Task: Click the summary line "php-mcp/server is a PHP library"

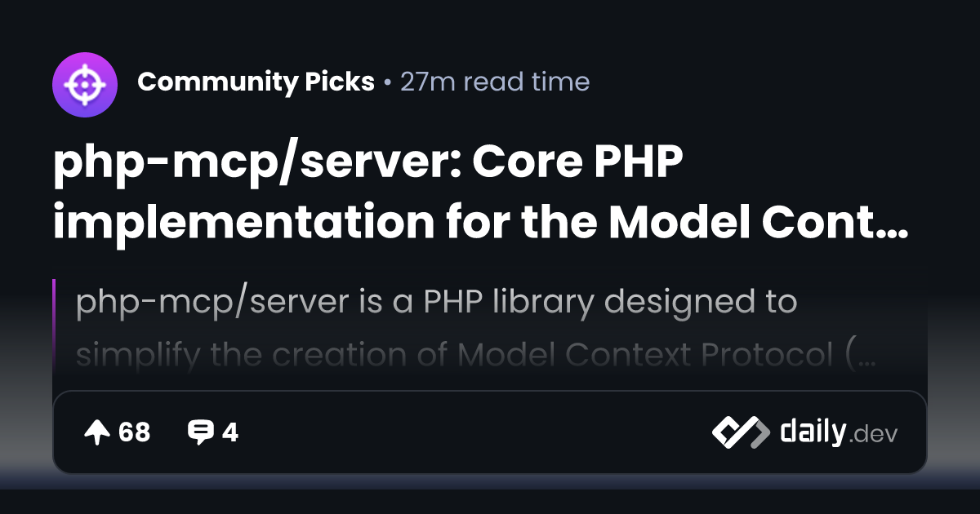Action: click(x=436, y=302)
